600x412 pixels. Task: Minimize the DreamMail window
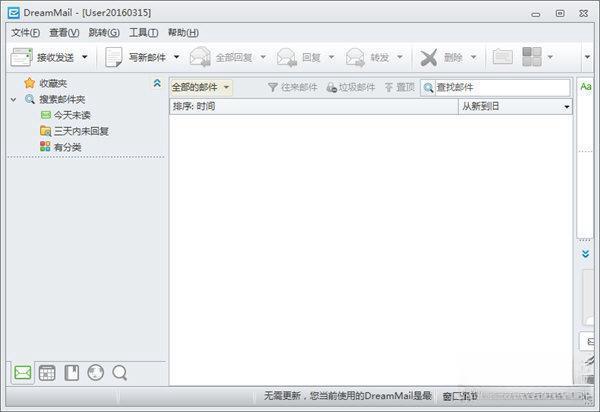tap(536, 14)
